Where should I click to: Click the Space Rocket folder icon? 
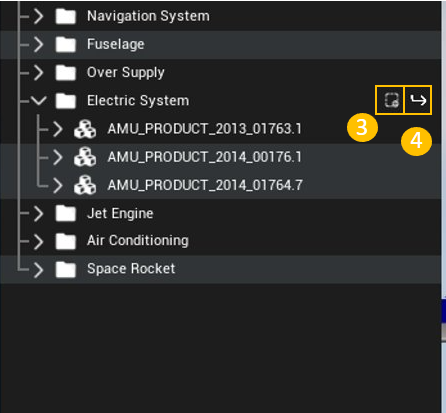point(66,269)
